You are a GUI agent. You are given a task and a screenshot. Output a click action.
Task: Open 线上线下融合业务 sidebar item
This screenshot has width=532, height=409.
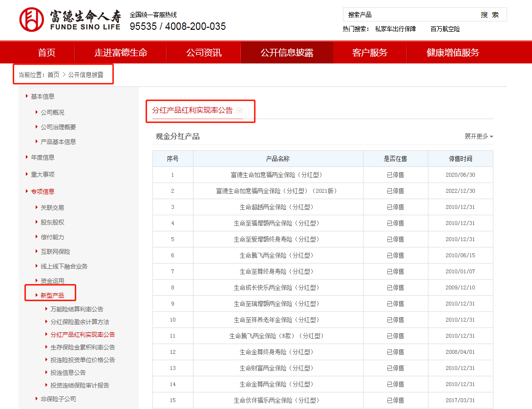tap(64, 266)
